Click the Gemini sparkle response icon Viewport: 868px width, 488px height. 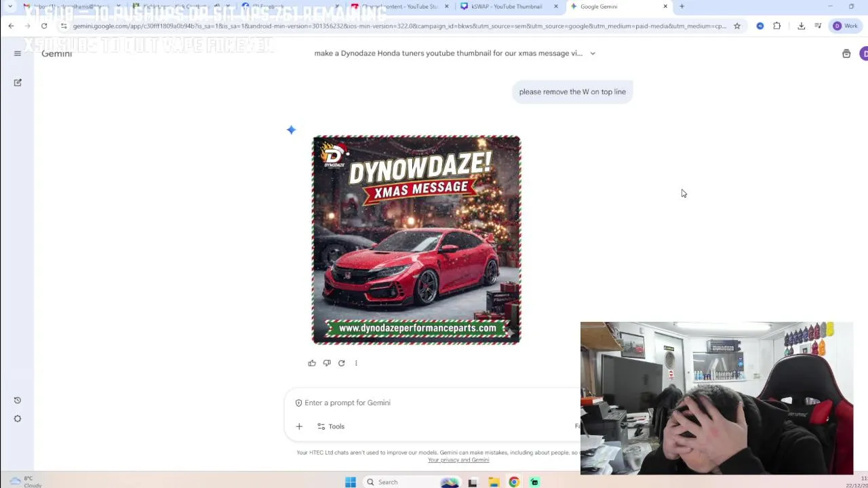291,129
